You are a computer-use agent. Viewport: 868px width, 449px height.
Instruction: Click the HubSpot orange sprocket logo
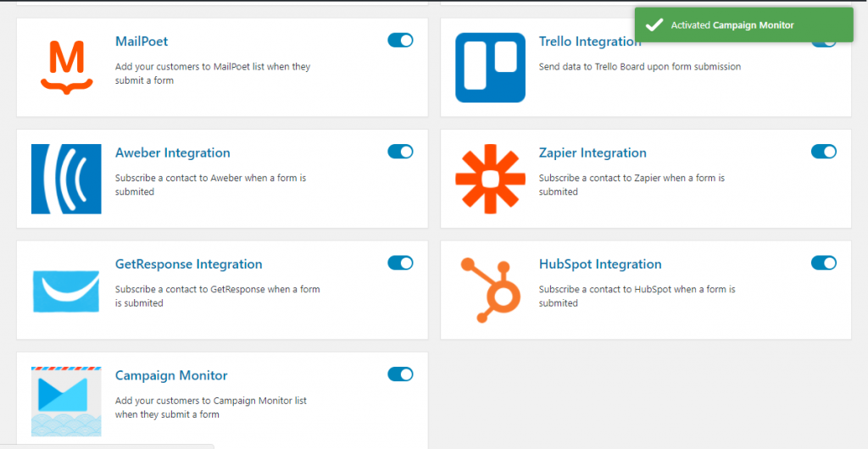(x=491, y=291)
